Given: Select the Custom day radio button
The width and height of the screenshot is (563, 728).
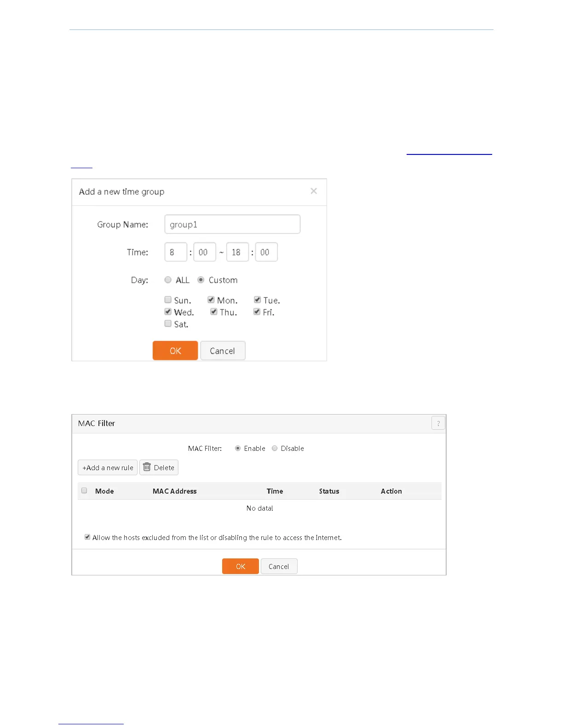Looking at the screenshot, I should (x=201, y=280).
